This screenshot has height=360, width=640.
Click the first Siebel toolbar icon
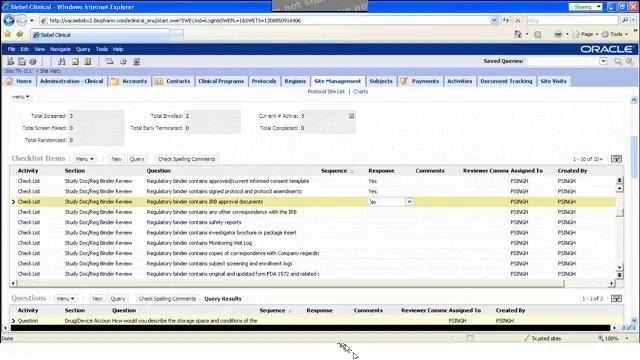11,61
